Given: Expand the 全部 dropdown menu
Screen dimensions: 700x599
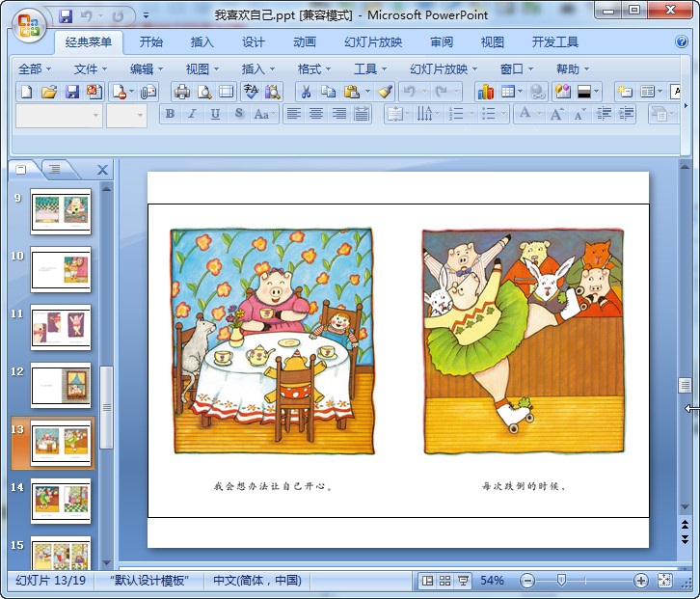Looking at the screenshot, I should point(35,69).
